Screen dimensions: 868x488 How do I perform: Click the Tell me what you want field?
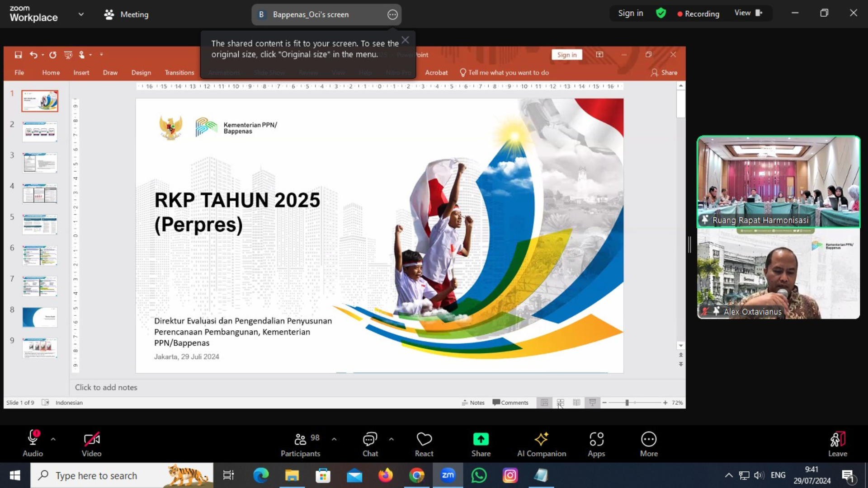[x=504, y=72]
